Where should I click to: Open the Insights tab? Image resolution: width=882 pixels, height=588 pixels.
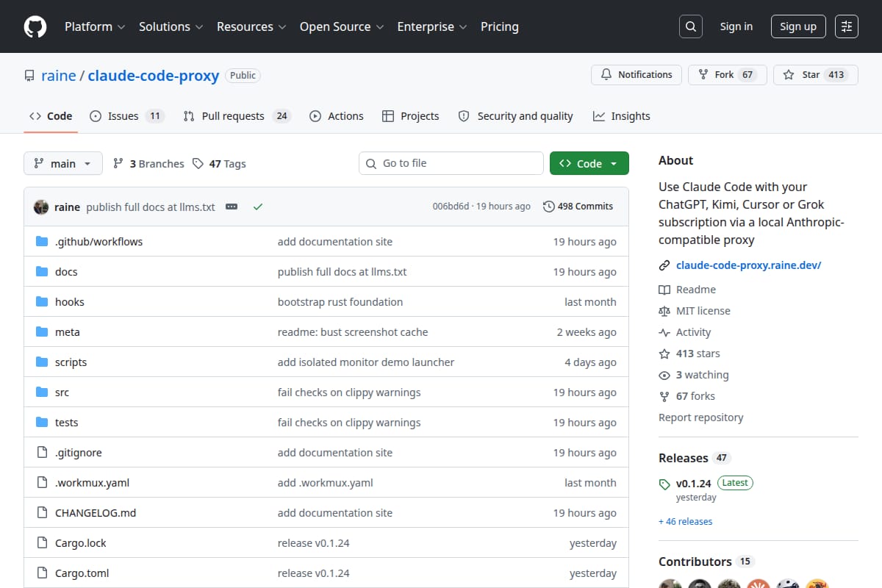pyautogui.click(x=622, y=116)
